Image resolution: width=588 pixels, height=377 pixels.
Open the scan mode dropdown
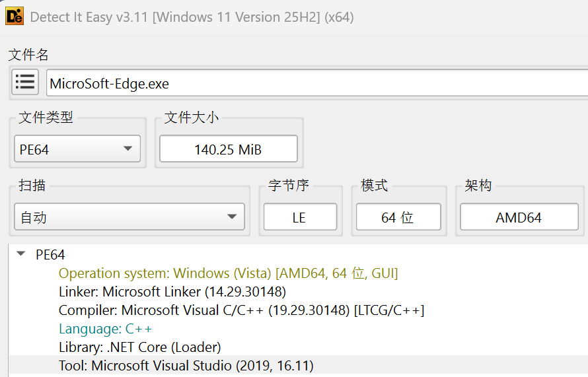pos(129,217)
